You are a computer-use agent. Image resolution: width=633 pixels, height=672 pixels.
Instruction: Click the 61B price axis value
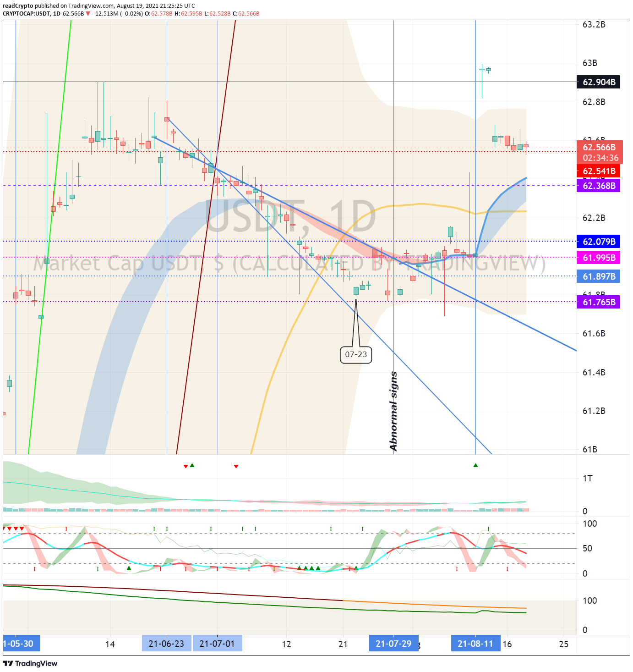[590, 450]
